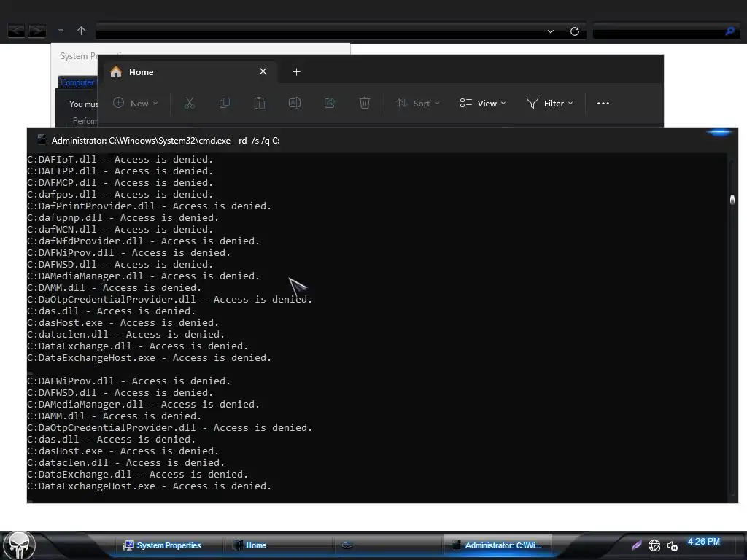Image resolution: width=747 pixels, height=560 pixels.
Task: Open the See more three-dot menu
Action: (603, 104)
